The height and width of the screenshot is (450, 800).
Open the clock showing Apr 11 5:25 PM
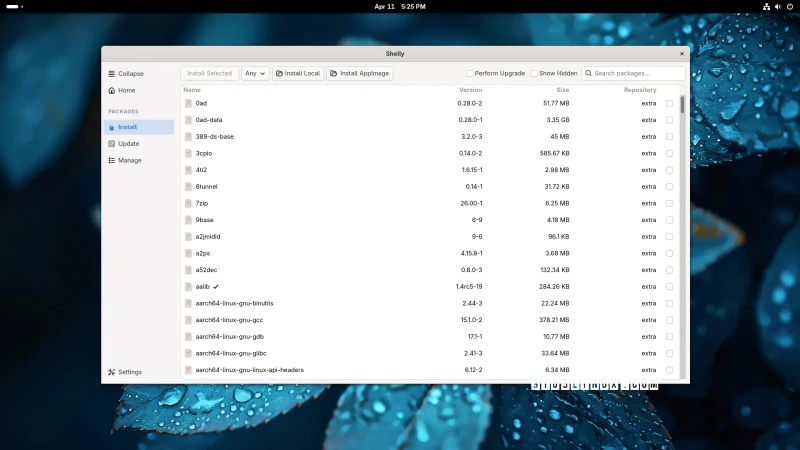point(399,7)
